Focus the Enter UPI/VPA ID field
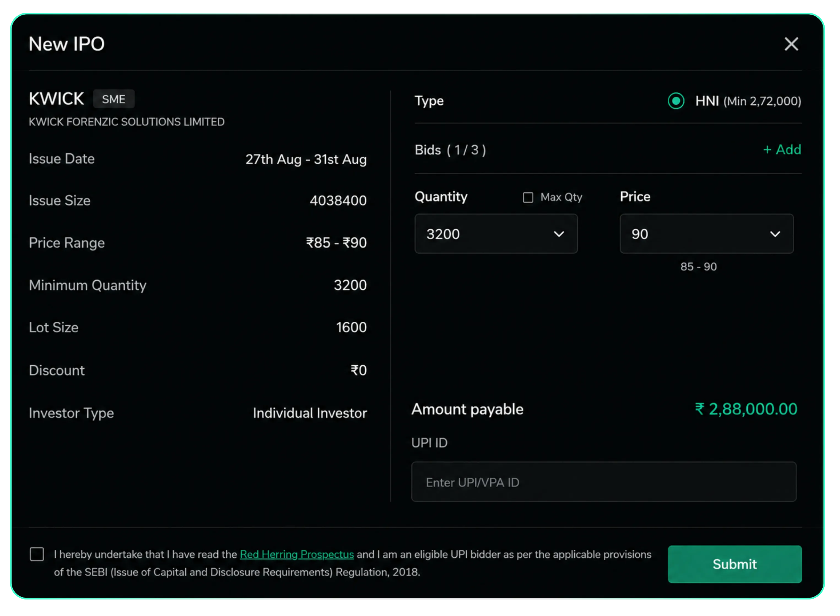The width and height of the screenshot is (840, 616). coord(604,482)
